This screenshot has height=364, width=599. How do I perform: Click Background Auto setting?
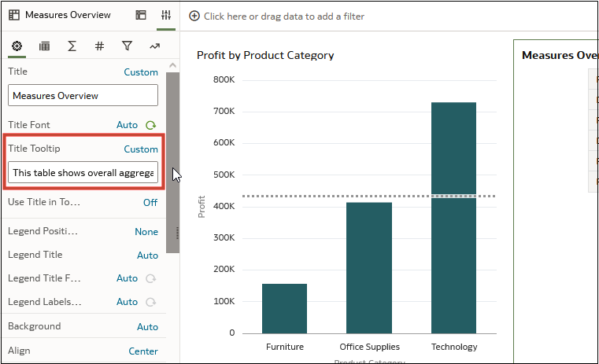click(x=147, y=327)
